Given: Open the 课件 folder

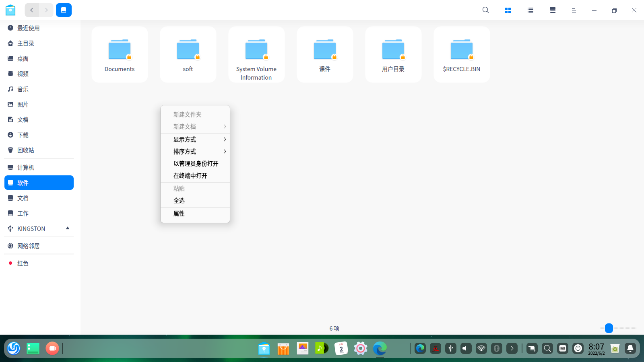Looking at the screenshot, I should pyautogui.click(x=324, y=54).
